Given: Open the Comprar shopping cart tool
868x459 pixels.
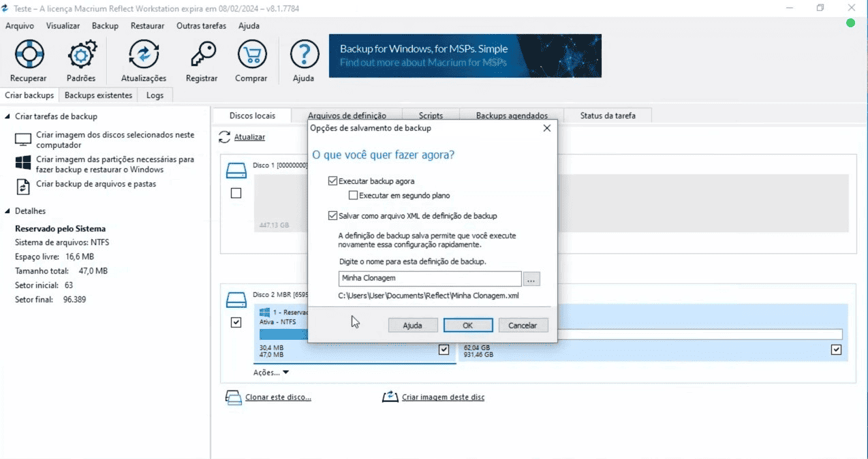Looking at the screenshot, I should click(251, 61).
